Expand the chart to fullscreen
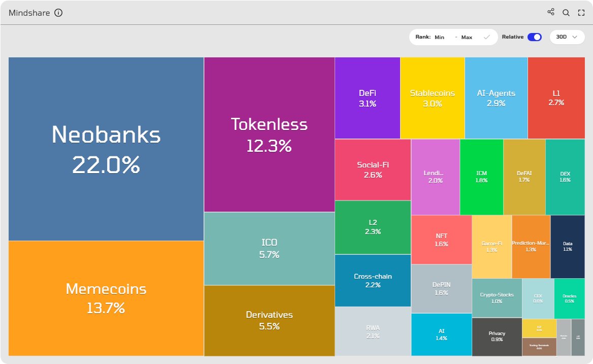 pos(581,13)
